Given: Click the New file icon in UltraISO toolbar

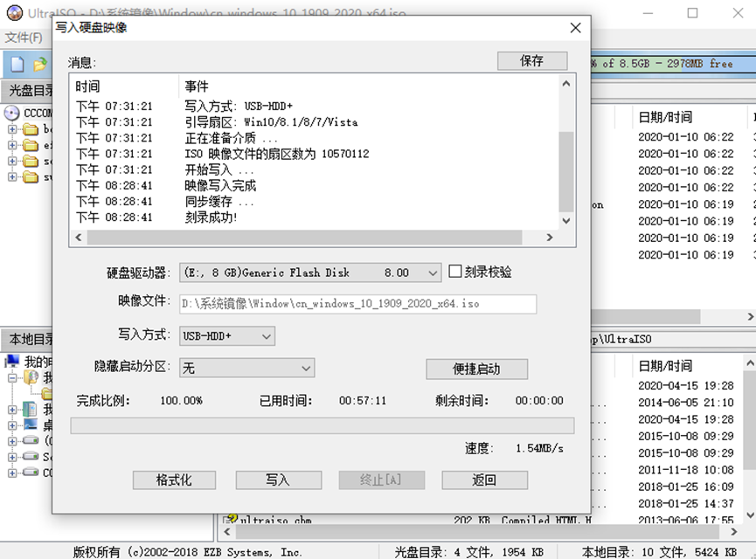Looking at the screenshot, I should click(x=17, y=64).
